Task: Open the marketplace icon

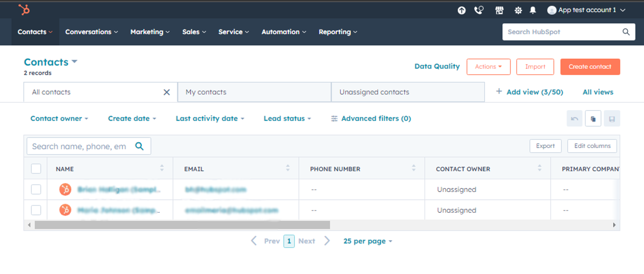Action: coord(499,10)
